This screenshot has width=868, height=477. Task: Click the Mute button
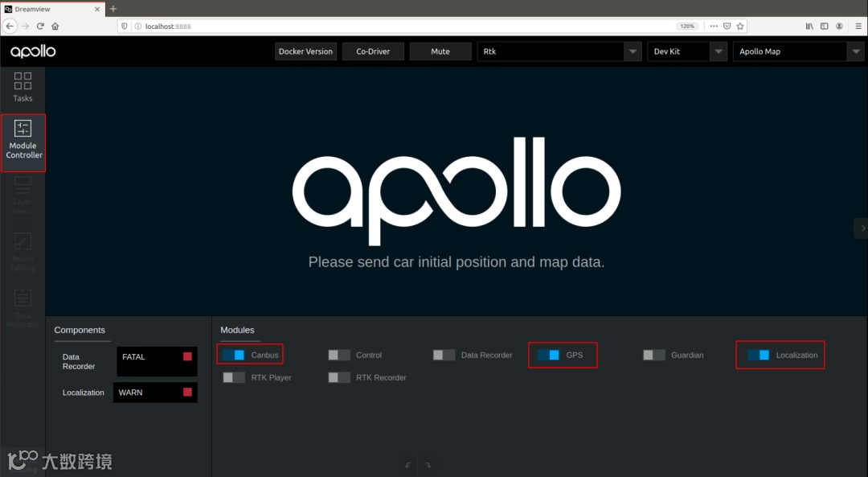440,51
